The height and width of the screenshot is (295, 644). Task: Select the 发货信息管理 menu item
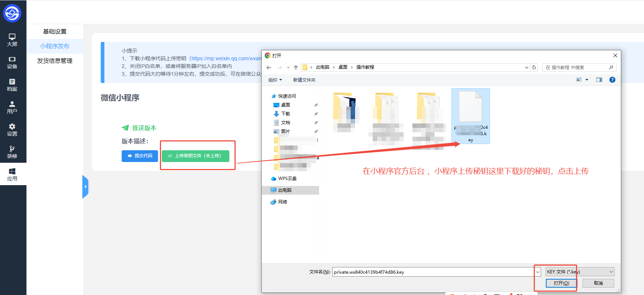(x=55, y=61)
